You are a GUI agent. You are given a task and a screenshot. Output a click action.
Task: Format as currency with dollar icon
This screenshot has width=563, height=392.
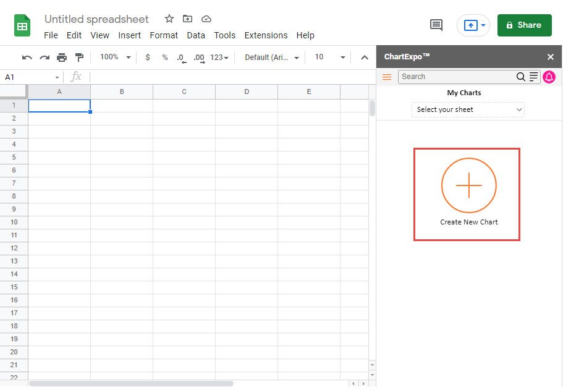(x=148, y=57)
